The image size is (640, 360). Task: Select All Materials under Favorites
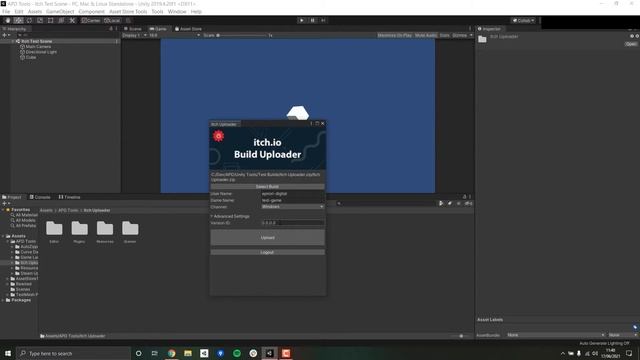[24, 215]
